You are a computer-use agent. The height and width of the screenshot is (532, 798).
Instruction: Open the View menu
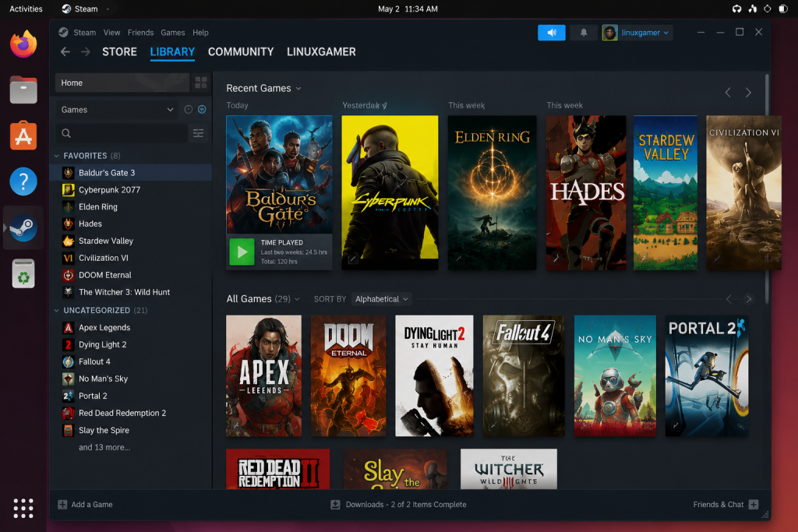(x=111, y=33)
